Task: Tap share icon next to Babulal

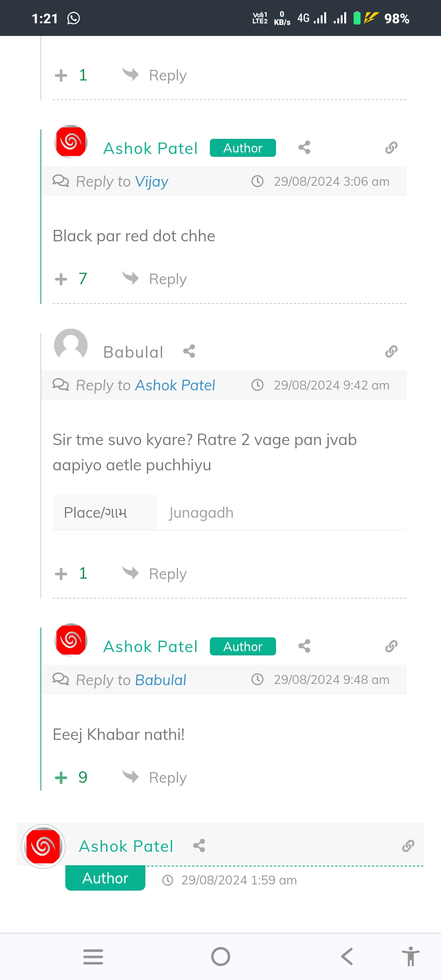Action: (189, 351)
